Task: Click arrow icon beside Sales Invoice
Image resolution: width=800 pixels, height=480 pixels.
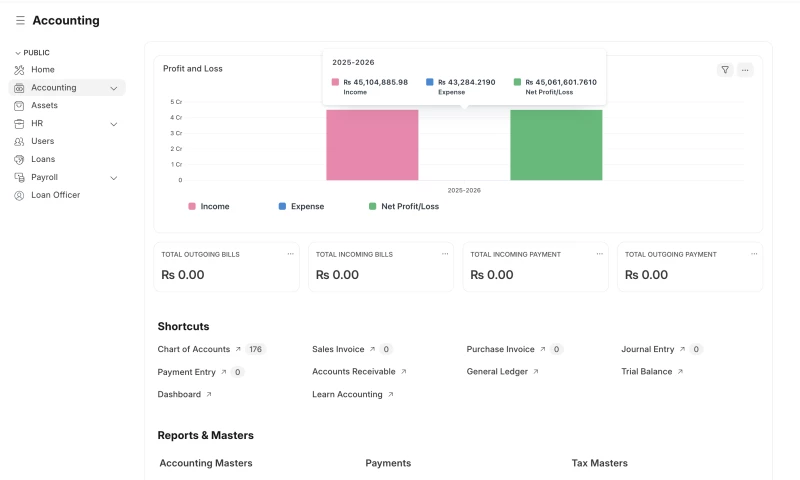Action: (372, 349)
